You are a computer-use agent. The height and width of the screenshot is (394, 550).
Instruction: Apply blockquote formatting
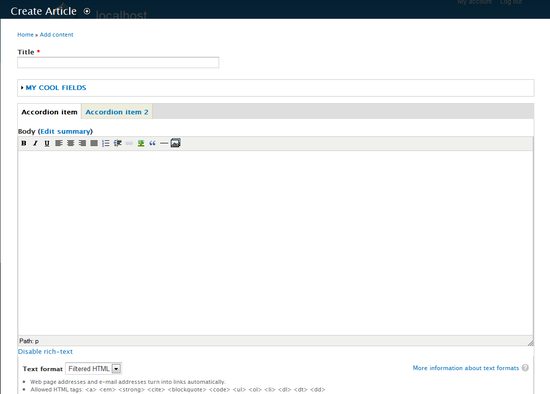click(x=152, y=143)
